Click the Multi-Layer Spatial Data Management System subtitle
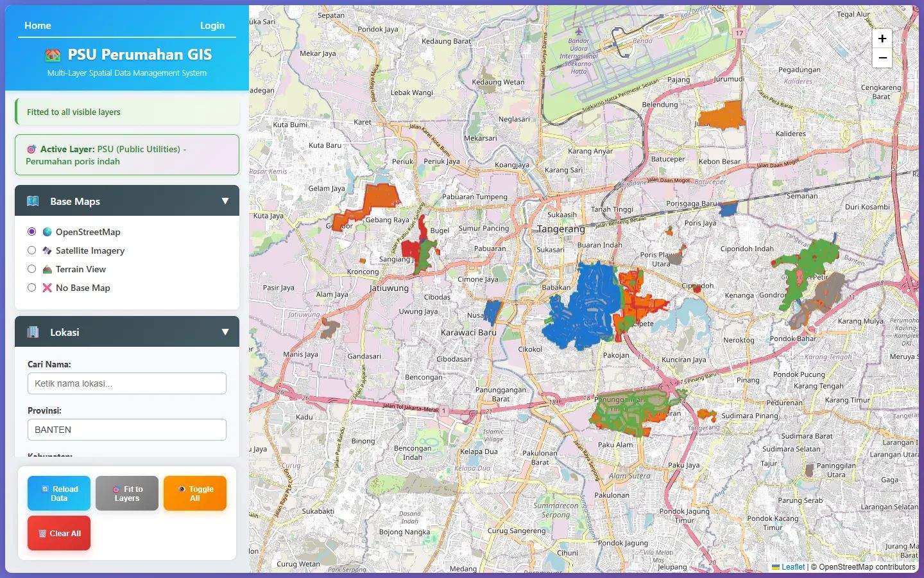This screenshot has height=578, width=924. point(127,73)
